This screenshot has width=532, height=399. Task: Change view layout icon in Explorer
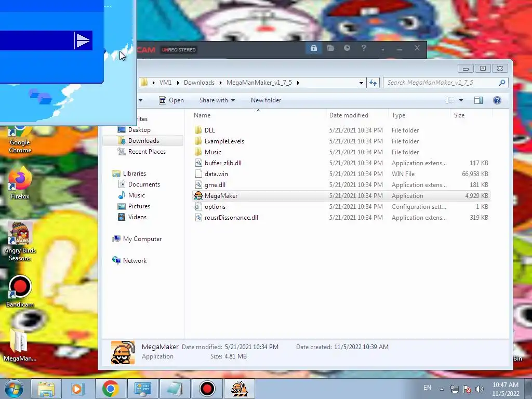tap(449, 100)
